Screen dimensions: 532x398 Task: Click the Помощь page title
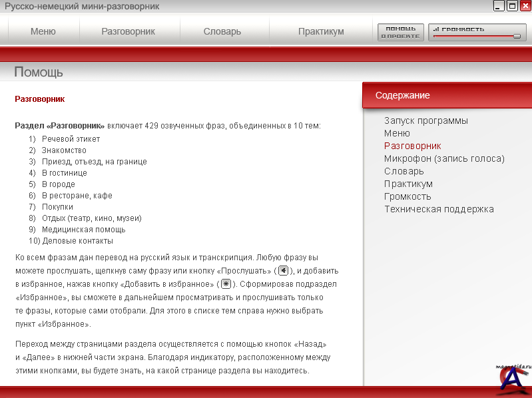point(39,72)
